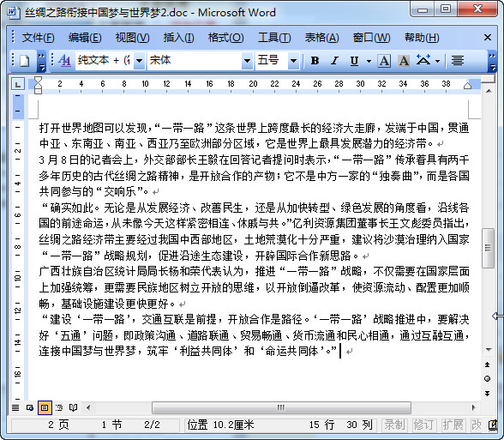504x440 pixels.
Task: Open the Styles and Formatting pane icon
Action: coord(64,61)
